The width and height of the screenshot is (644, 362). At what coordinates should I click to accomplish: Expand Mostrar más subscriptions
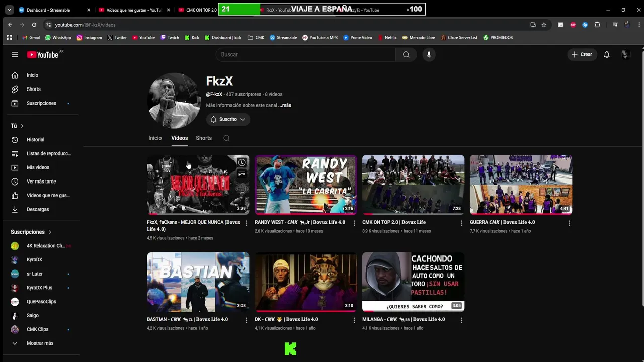click(40, 343)
